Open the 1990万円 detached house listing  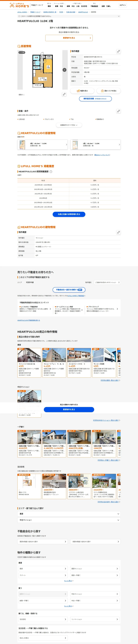[x=104, y=444]
